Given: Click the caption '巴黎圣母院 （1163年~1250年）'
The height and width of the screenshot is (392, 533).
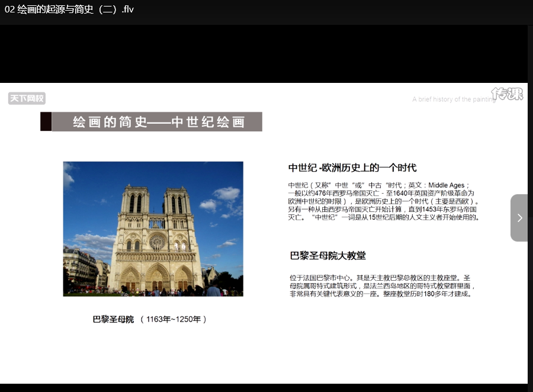Looking at the screenshot, I should [x=150, y=319].
